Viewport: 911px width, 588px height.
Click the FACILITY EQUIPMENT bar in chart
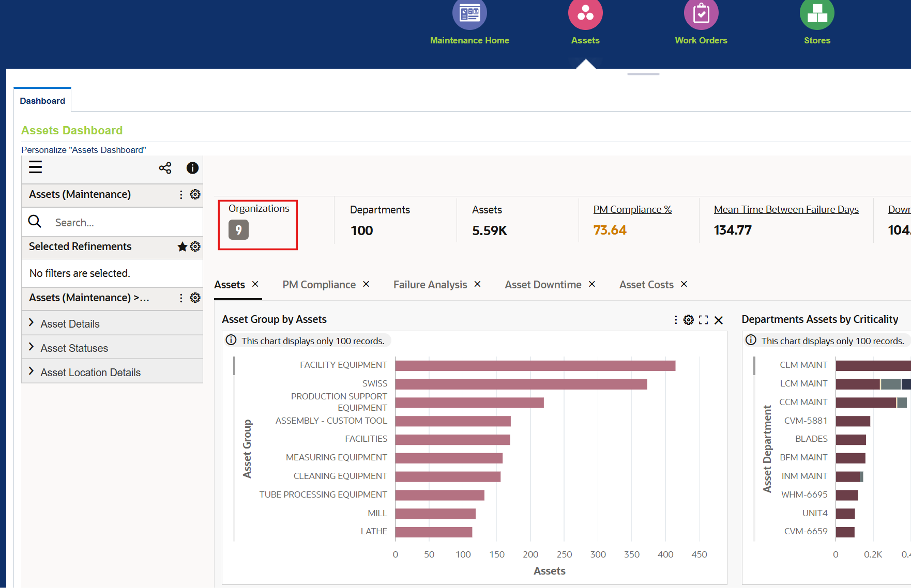pyautogui.click(x=535, y=366)
